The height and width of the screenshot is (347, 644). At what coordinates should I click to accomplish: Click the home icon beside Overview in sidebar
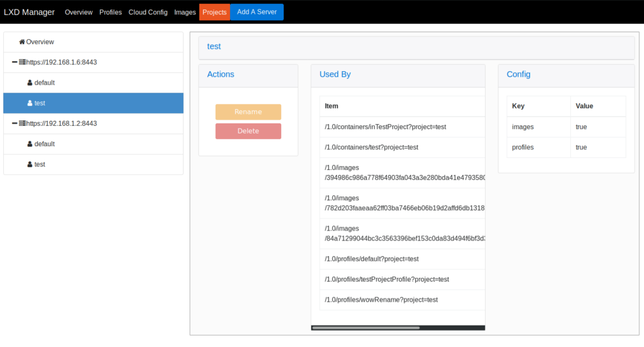[x=22, y=42]
